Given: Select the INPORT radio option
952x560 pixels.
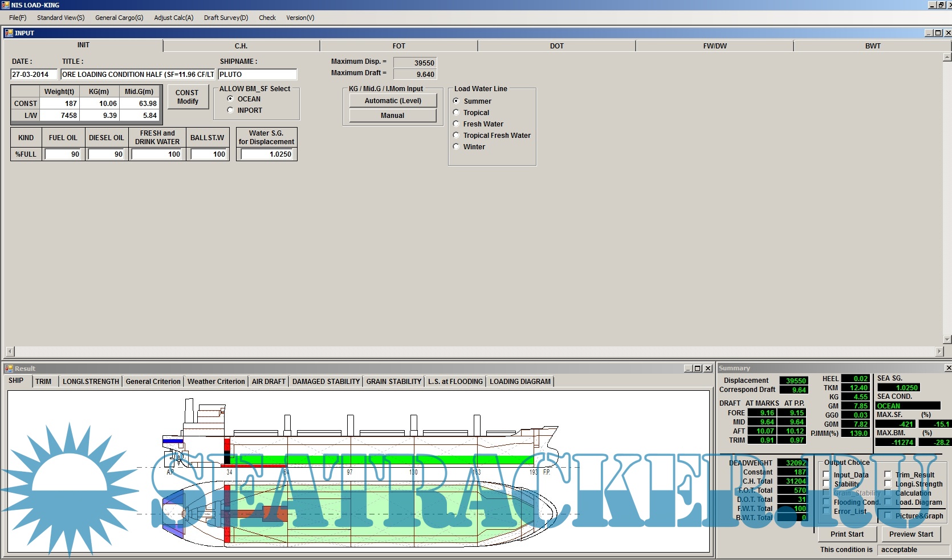Looking at the screenshot, I should (x=230, y=111).
